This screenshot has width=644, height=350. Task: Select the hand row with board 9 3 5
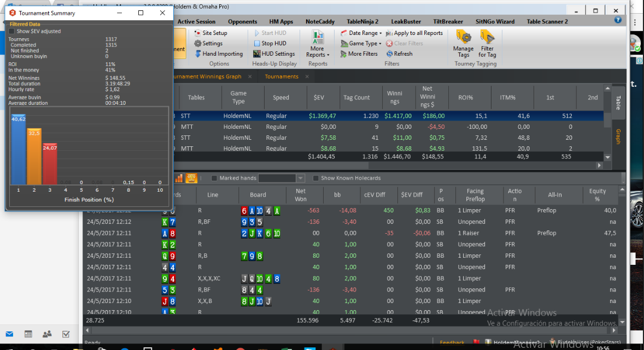coord(351,222)
